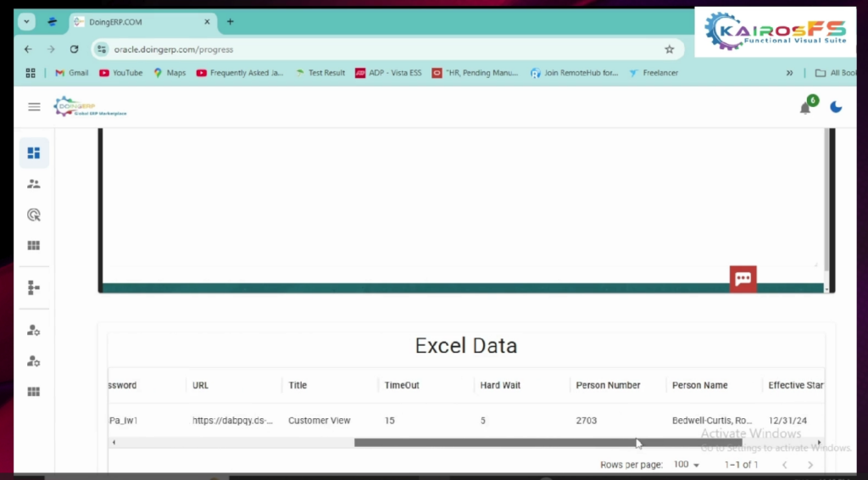Click the target search sidebar icon
This screenshot has width=868, height=480.
[x=34, y=215]
